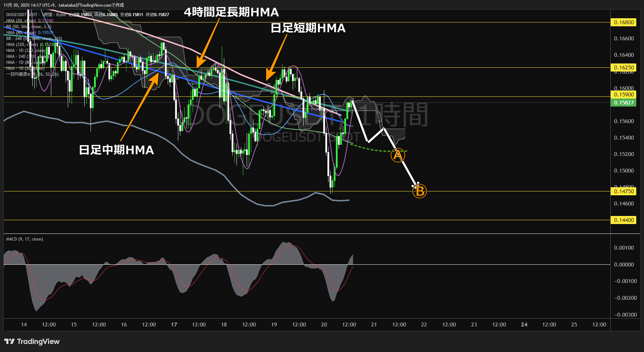The width and height of the screenshot is (644, 352).
Task: Click the 0.15600 price axis tick
Action: pos(624,121)
